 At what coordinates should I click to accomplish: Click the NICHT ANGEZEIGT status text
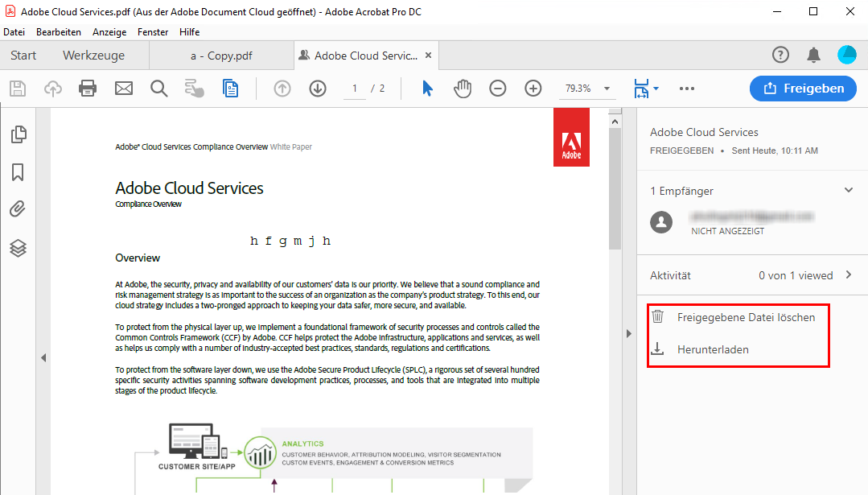pos(727,232)
